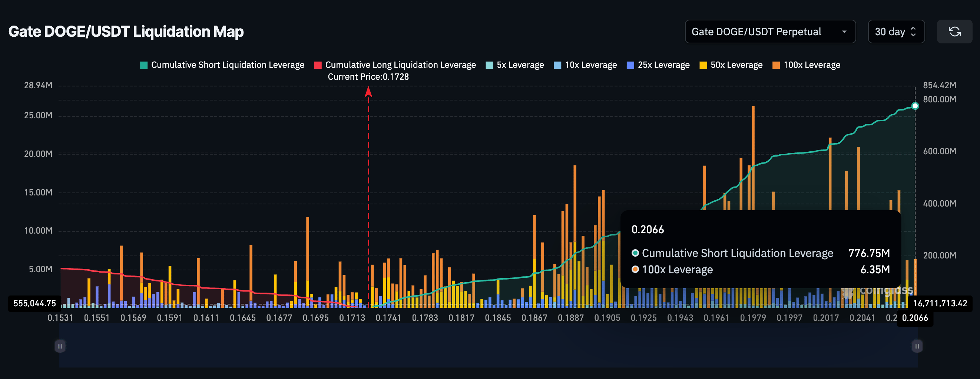Image resolution: width=980 pixels, height=379 pixels.
Task: Click the left handle of the range slider
Action: click(x=60, y=346)
